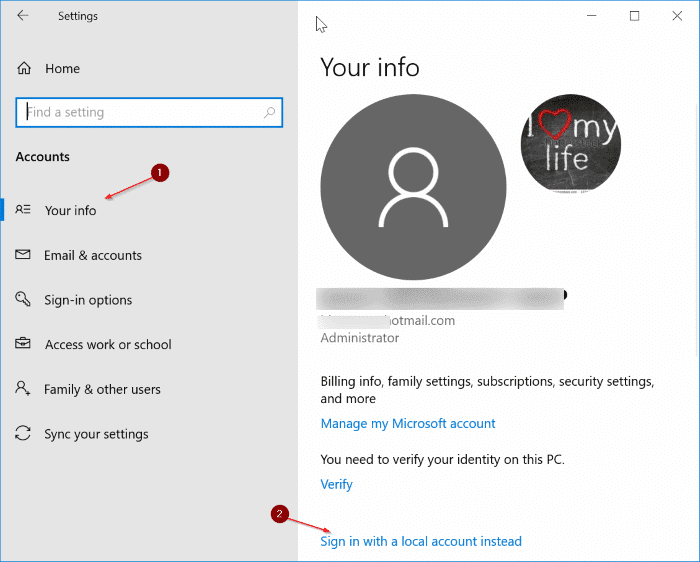The width and height of the screenshot is (700, 562).
Task: Click the briefcase icon for work or school
Action: click(x=23, y=343)
